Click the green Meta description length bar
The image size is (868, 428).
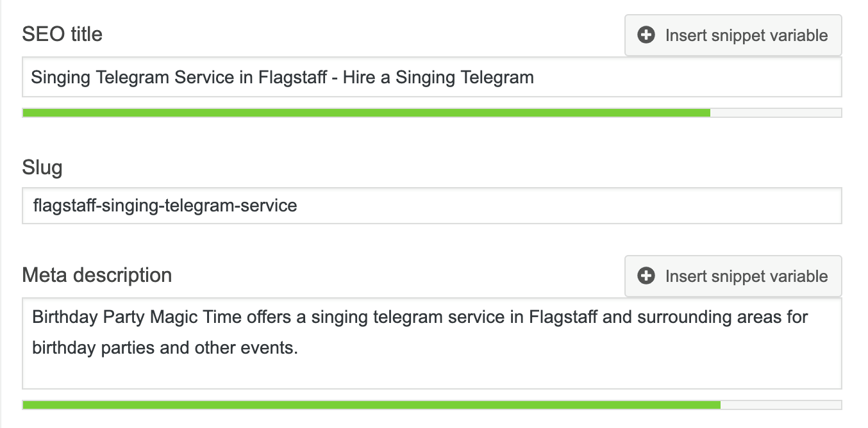371,405
